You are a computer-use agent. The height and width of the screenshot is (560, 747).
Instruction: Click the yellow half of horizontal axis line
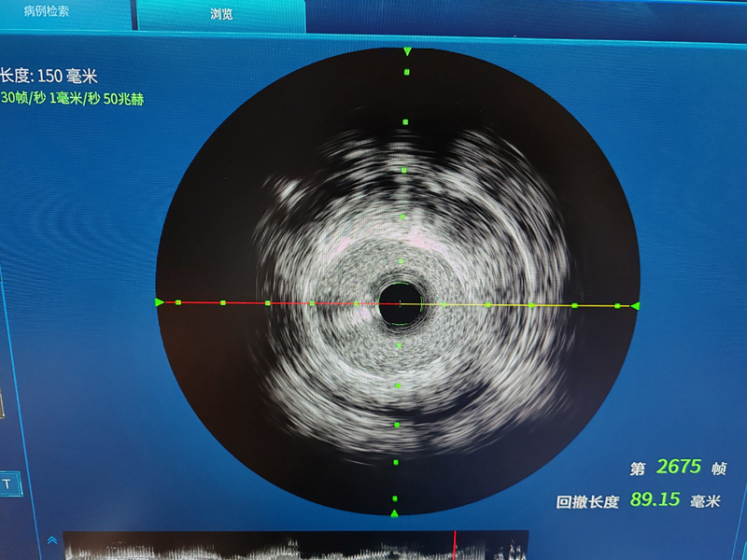click(x=523, y=305)
